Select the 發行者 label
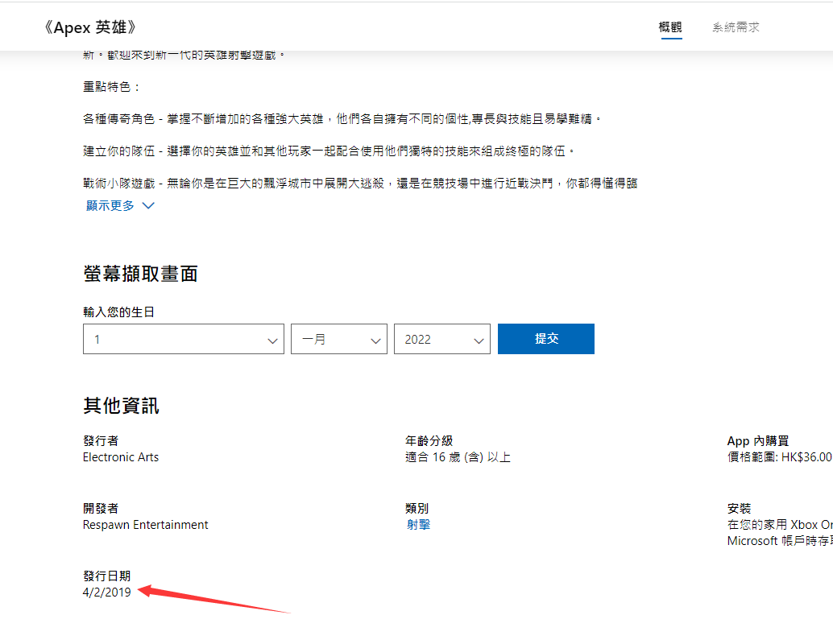 pyautogui.click(x=101, y=440)
